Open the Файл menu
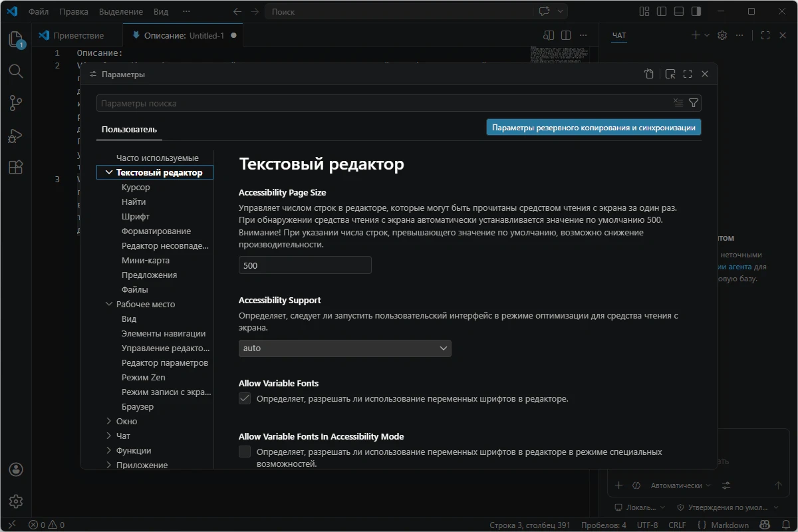This screenshot has height=532, width=798. click(x=39, y=12)
